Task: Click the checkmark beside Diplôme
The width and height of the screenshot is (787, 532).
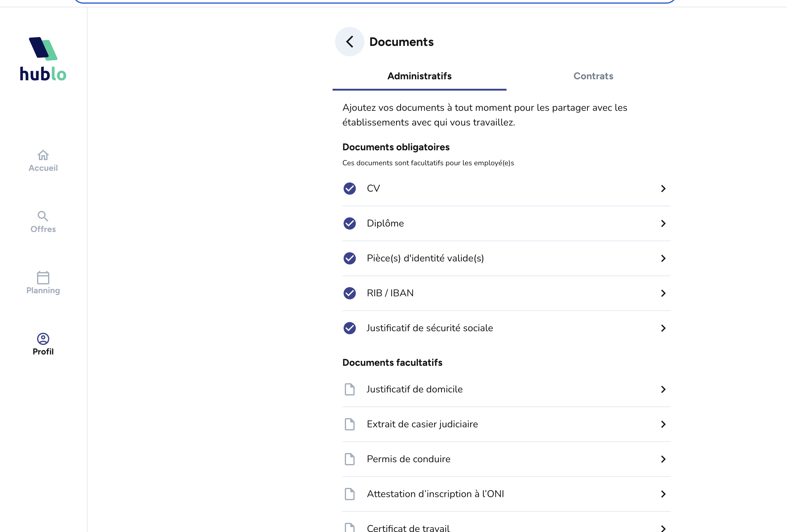Action: coord(349,223)
